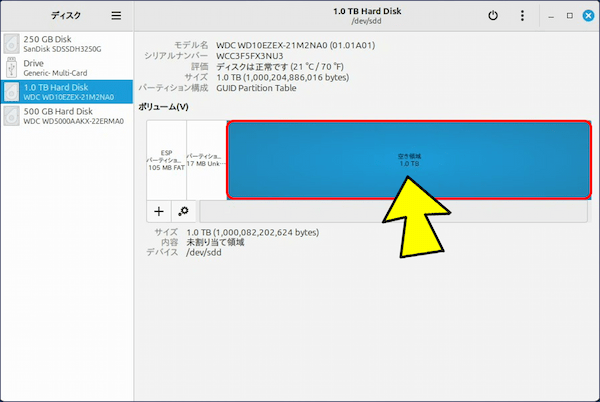Click the 500 GB hard disk icon
The width and height of the screenshot is (600, 402).
pyautogui.click(x=12, y=117)
